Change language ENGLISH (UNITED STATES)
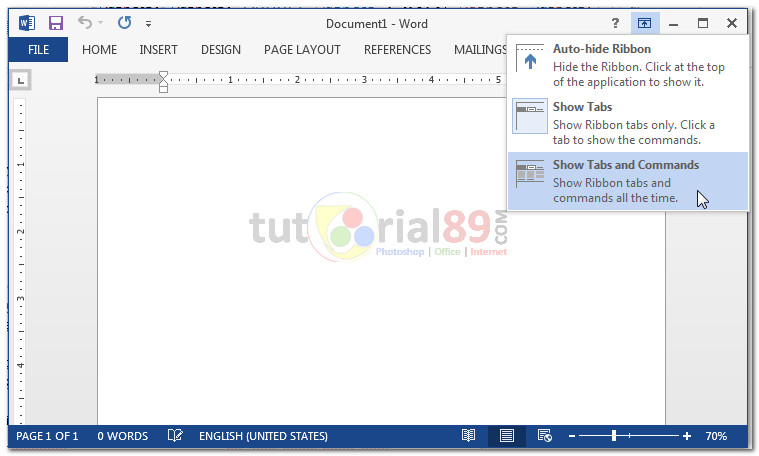The image size is (759, 456). click(263, 436)
